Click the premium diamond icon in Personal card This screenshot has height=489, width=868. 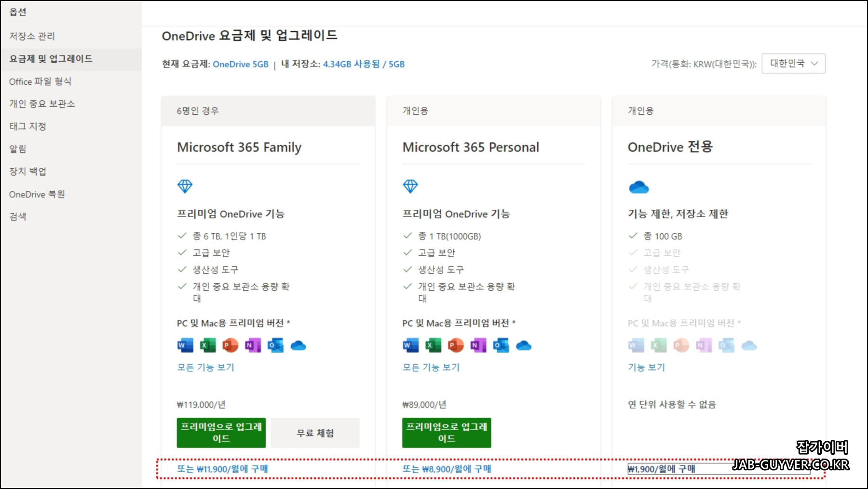coord(410,186)
